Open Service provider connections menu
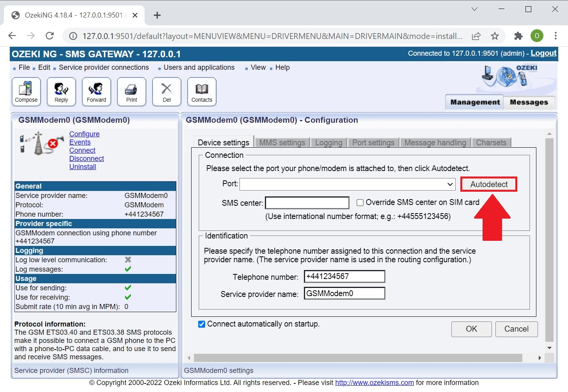This screenshot has height=392, width=568. [104, 67]
